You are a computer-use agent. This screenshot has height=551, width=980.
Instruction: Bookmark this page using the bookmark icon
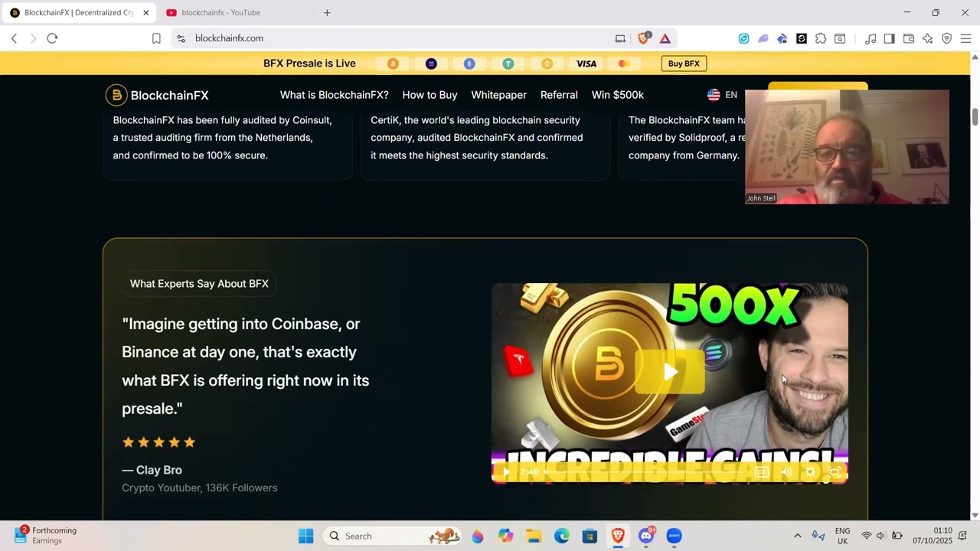coord(156,38)
